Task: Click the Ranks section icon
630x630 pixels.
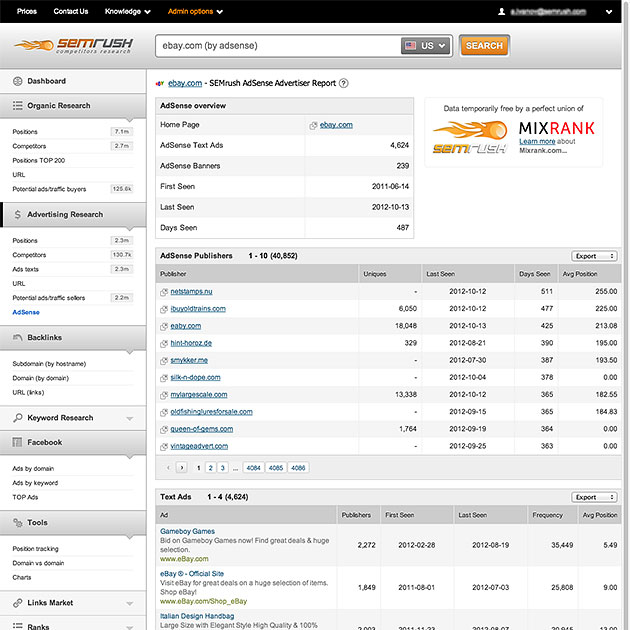Action: [x=18, y=626]
